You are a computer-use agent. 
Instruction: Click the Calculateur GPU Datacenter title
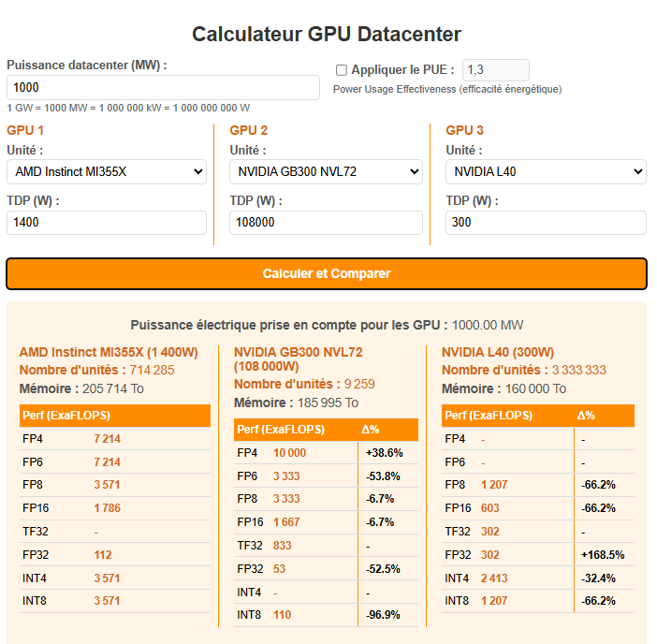pos(327,34)
